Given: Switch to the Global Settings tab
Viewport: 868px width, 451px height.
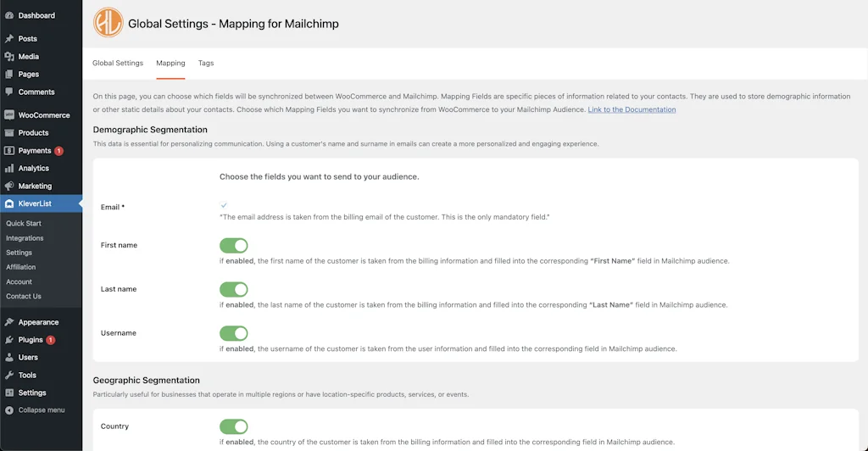Looking at the screenshot, I should [x=118, y=63].
